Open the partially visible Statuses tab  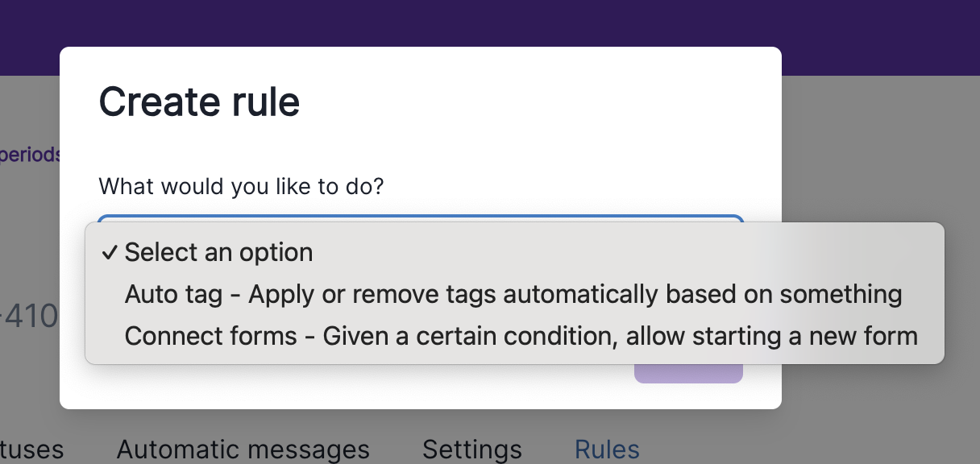[31, 449]
